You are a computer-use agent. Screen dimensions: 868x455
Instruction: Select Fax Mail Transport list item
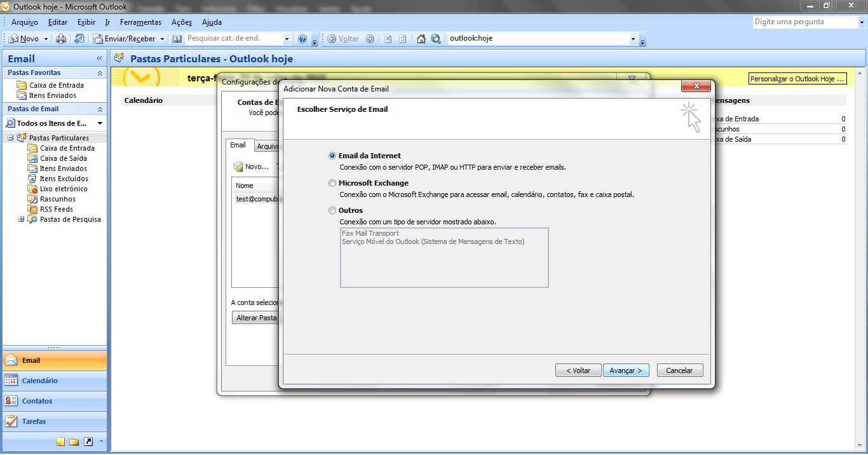point(370,233)
